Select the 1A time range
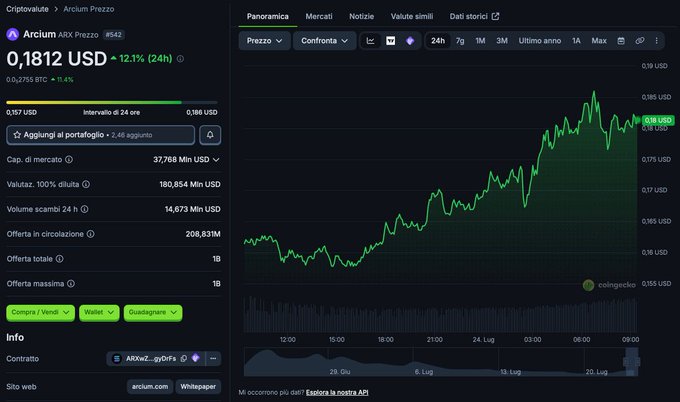The width and height of the screenshot is (680, 402). click(x=576, y=41)
